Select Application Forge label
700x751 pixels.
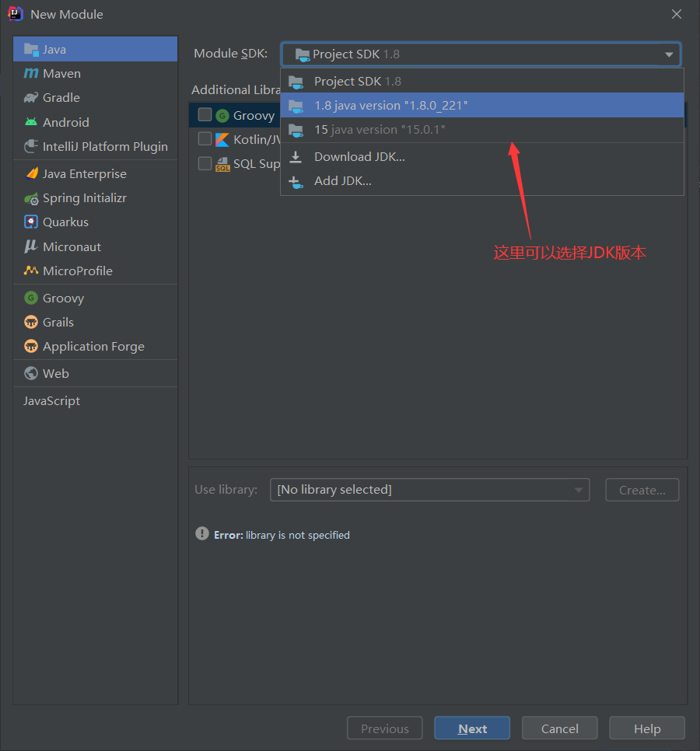[93, 346]
